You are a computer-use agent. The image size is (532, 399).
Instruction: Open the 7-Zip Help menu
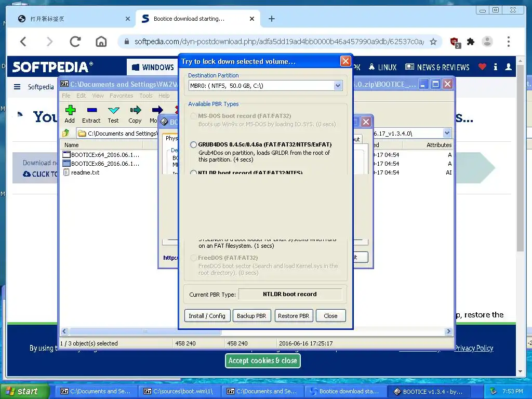[x=164, y=96]
